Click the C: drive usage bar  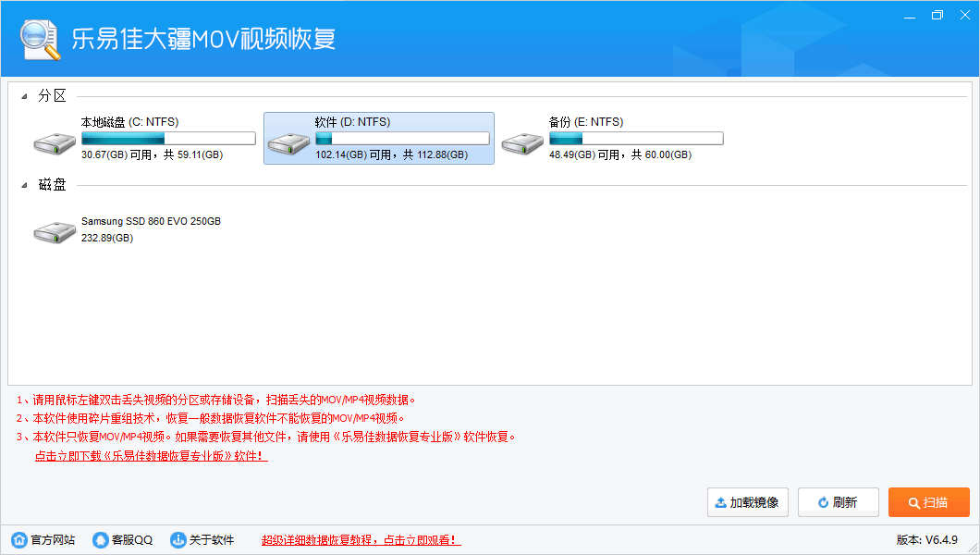(x=169, y=138)
